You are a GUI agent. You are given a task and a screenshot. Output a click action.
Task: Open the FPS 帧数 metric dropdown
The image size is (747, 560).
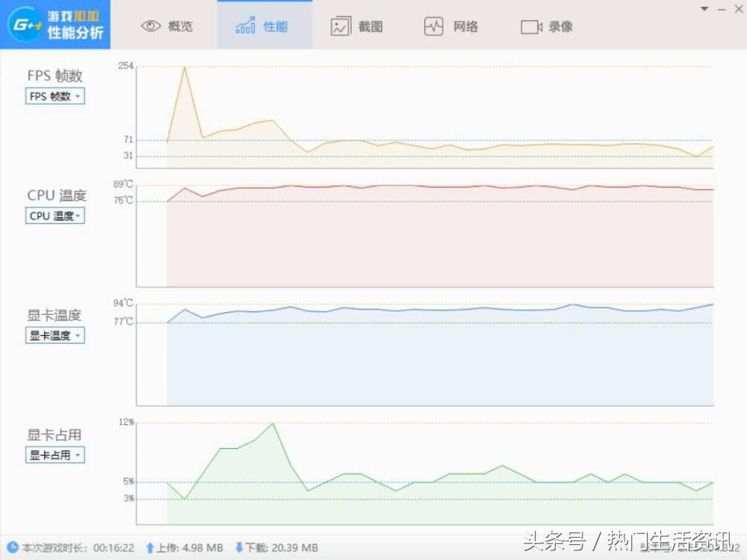click(55, 96)
